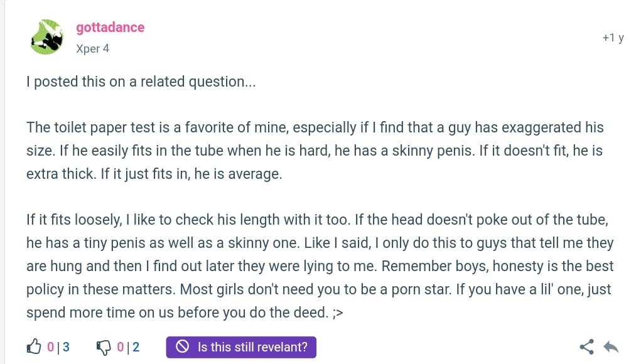Open gottadance's green avatar picture

(46, 37)
